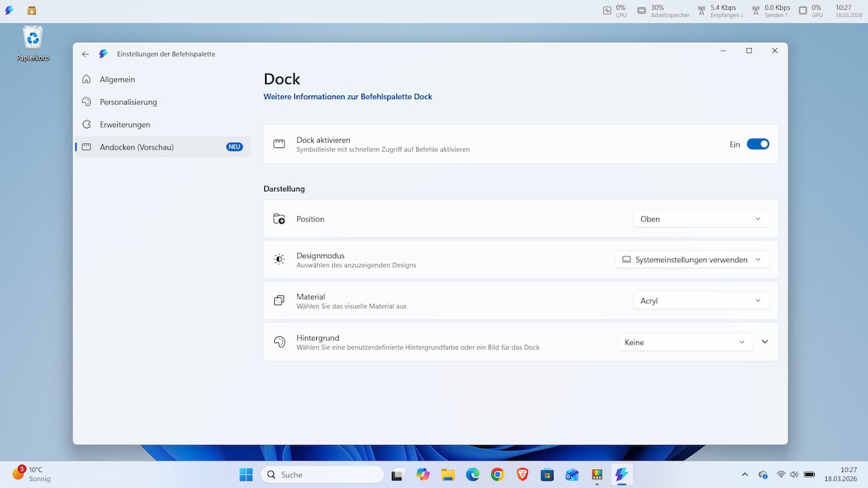Open the taskbar clock and date
Image resolution: width=868 pixels, height=488 pixels.
click(x=840, y=474)
